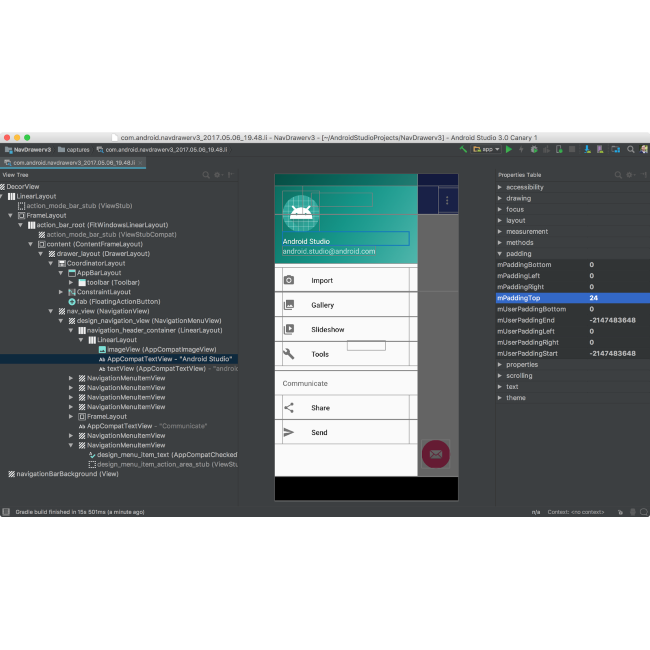Screen dimensions: 650x650
Task: Click the red mail floating button in preview
Action: tap(436, 454)
